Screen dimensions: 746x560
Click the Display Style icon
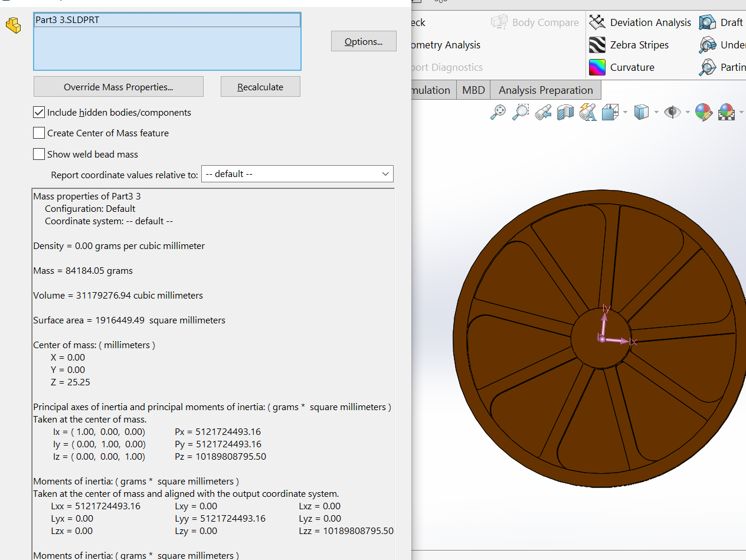(x=641, y=112)
